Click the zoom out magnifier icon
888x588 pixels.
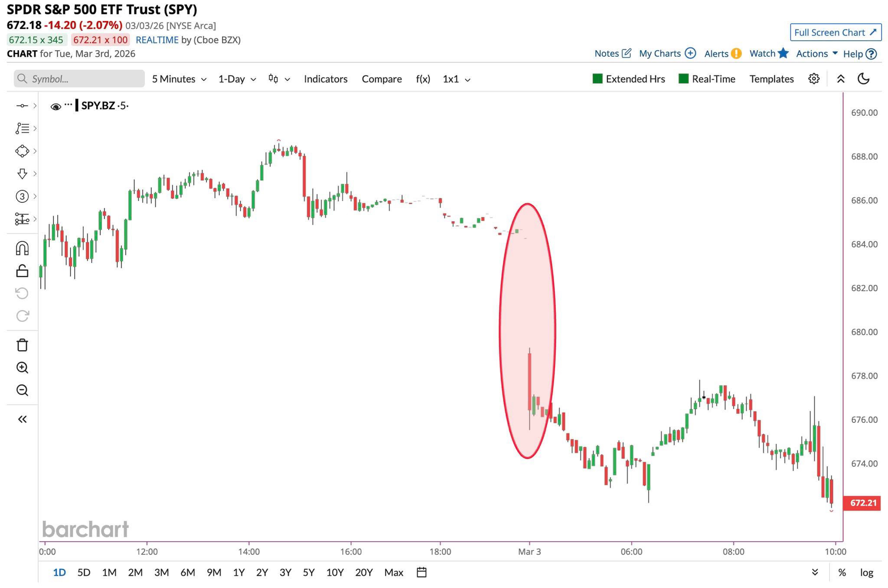pyautogui.click(x=22, y=390)
